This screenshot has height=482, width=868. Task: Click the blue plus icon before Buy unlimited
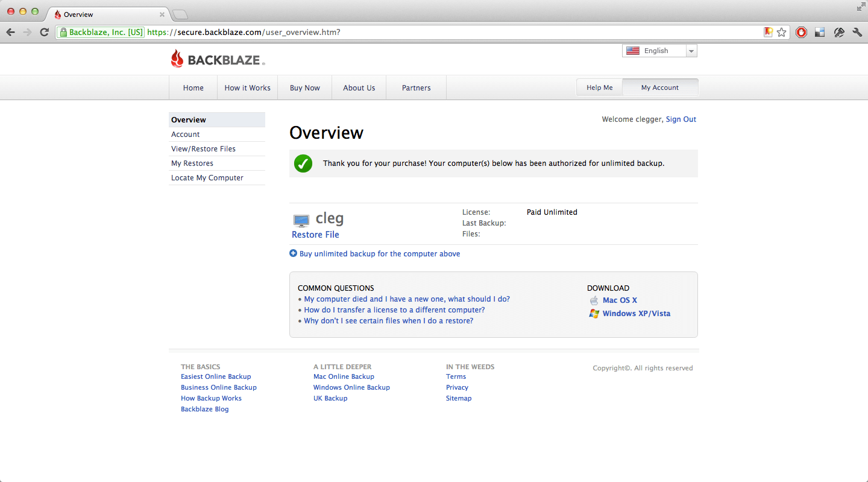coord(293,253)
